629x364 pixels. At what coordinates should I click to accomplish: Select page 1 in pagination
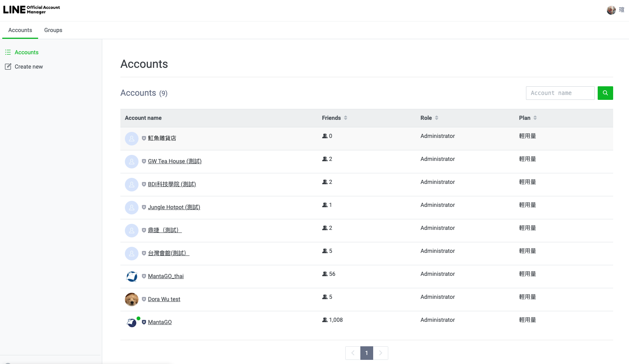366,353
